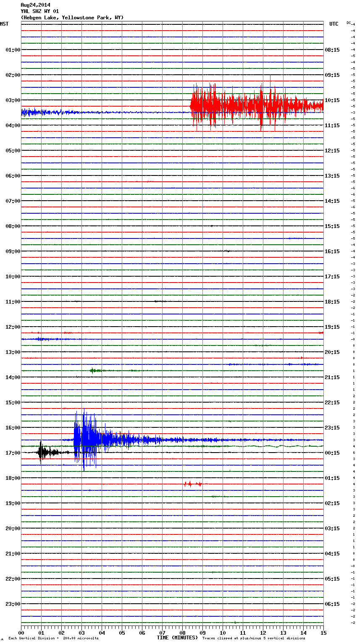This screenshot has width=357, height=644.
Task: Click the 20:15 UTC time label
Action: coord(332,352)
